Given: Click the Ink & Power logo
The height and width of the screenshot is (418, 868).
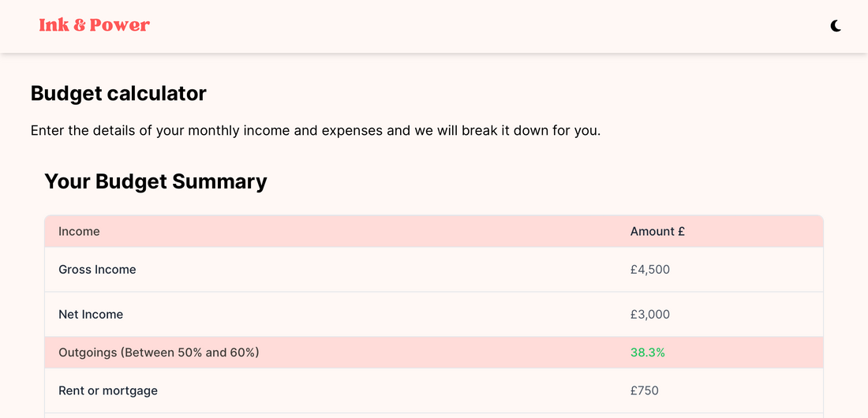Looking at the screenshot, I should (x=94, y=25).
